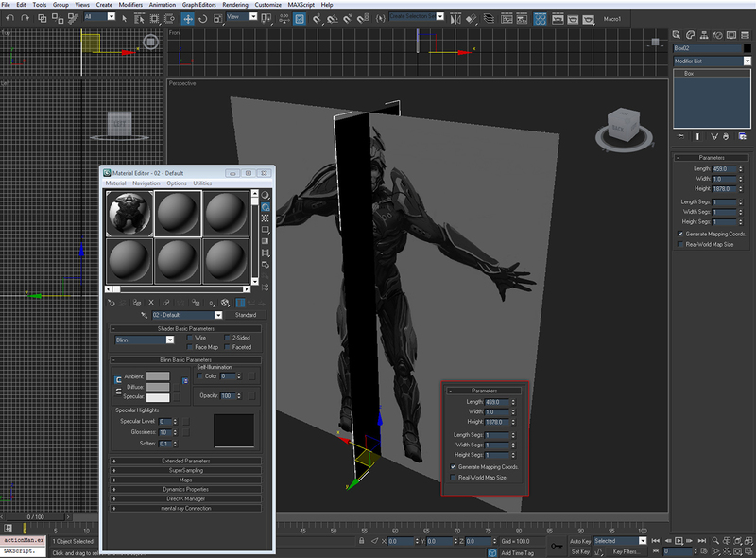The width and height of the screenshot is (756, 558).
Task: Click the Align tool icon
Action: click(x=471, y=19)
